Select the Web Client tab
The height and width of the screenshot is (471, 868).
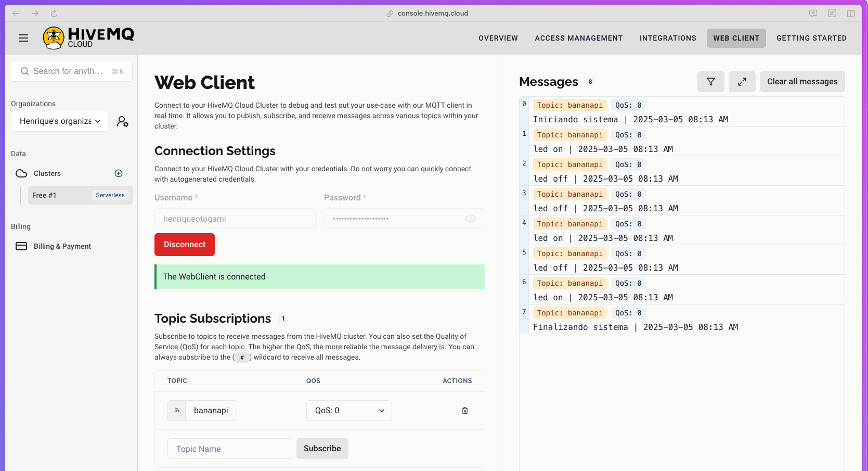736,38
